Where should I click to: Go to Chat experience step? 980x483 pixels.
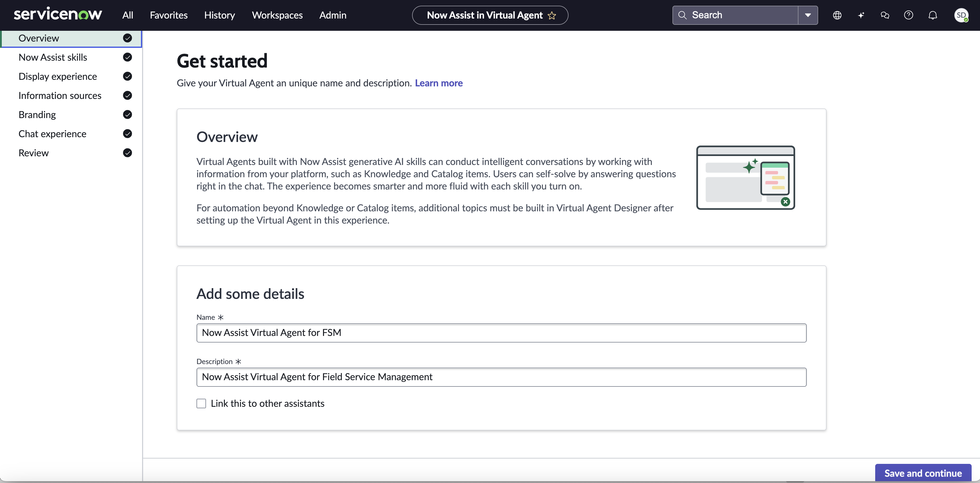point(71,134)
